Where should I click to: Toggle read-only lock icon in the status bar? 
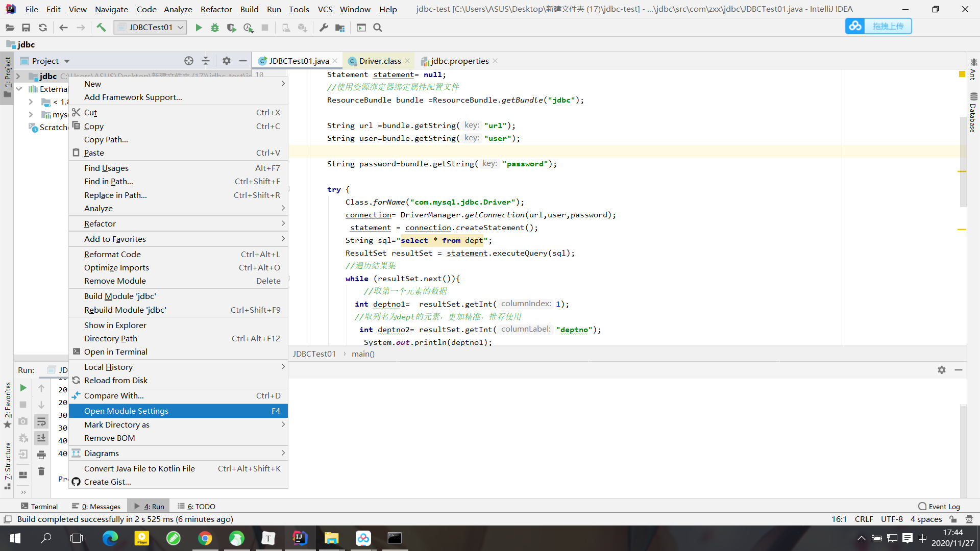tap(953, 519)
